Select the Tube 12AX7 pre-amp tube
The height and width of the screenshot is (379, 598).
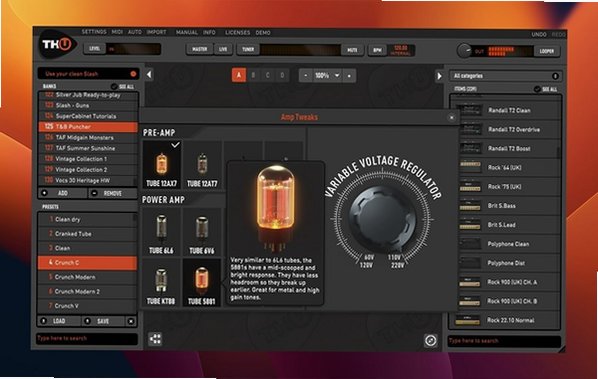(x=162, y=165)
